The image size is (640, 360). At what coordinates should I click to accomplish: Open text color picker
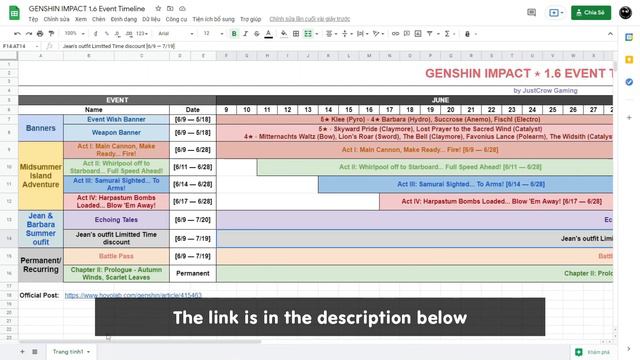pos(268,34)
